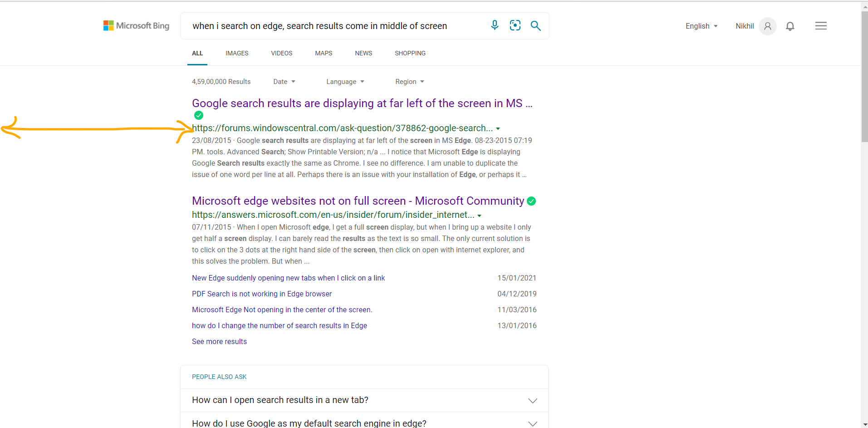Click 'See more results' link
The image size is (868, 428).
(219, 341)
